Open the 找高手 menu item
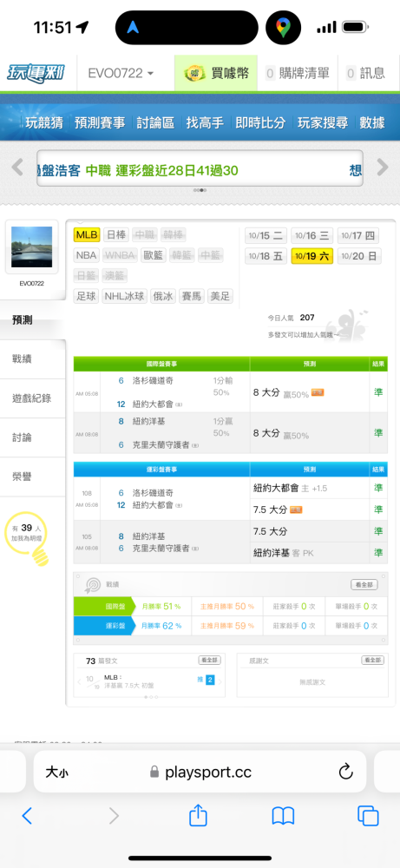 205,122
